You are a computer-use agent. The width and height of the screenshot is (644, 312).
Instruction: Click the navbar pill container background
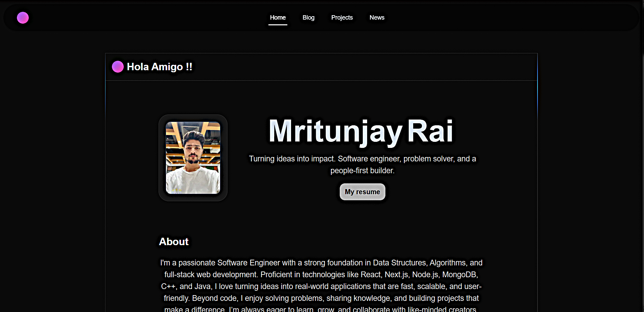135,17
